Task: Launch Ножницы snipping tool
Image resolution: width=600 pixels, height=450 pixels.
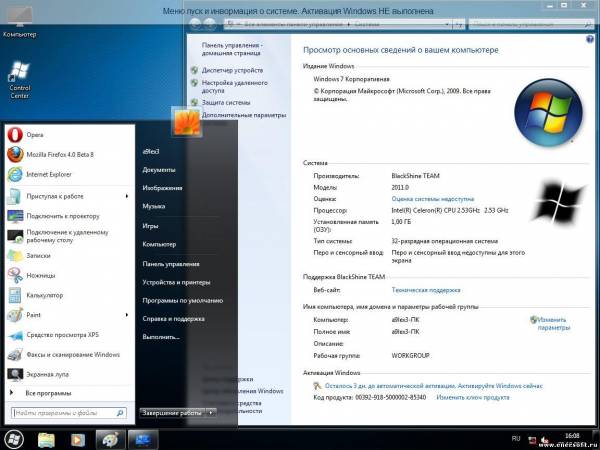Action: pyautogui.click(x=69, y=276)
